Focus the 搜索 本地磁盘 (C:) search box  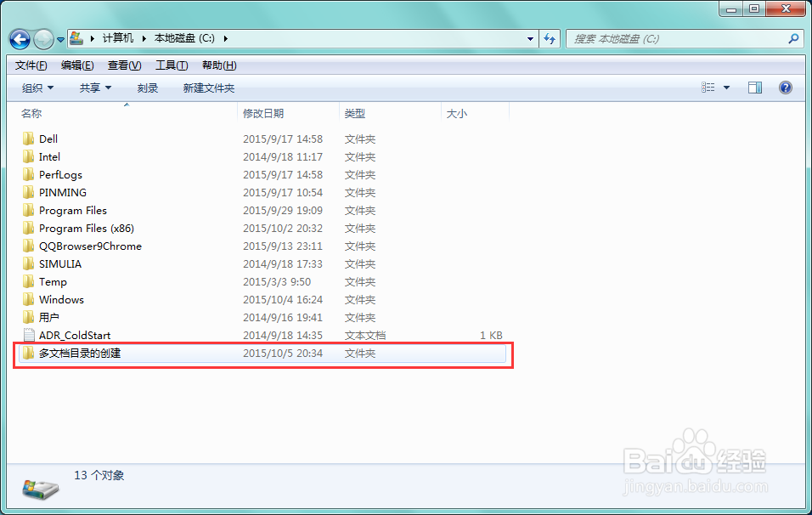pos(685,39)
